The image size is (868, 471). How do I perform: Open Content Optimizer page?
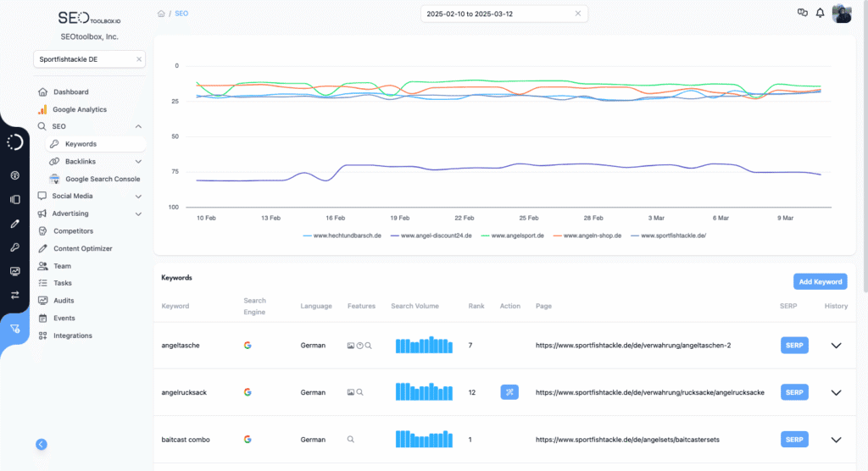[x=82, y=248]
